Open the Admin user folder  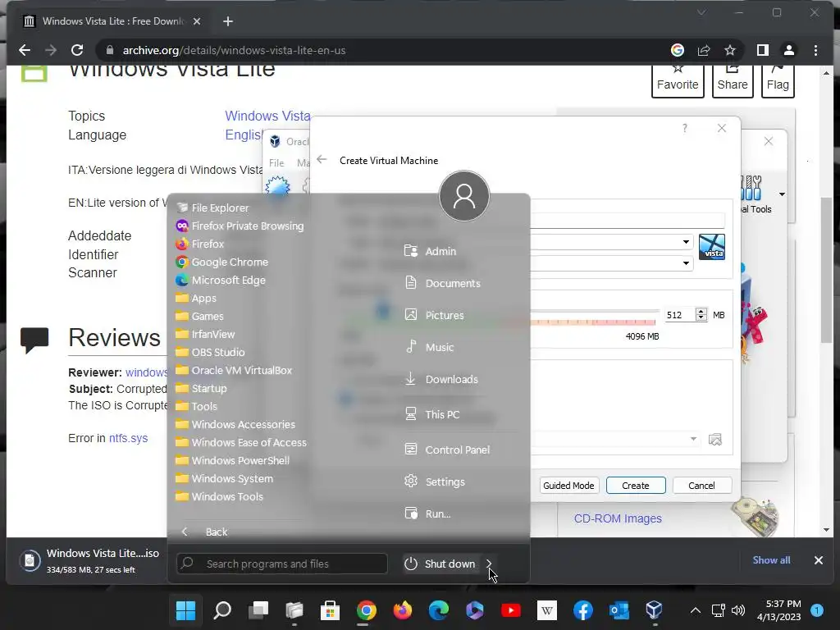pos(431,251)
